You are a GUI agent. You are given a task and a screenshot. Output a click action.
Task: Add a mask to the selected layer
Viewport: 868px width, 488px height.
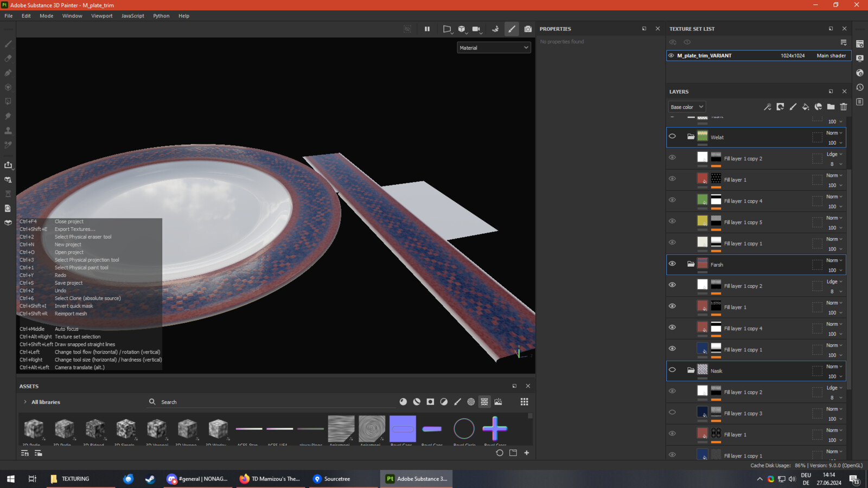click(x=780, y=107)
